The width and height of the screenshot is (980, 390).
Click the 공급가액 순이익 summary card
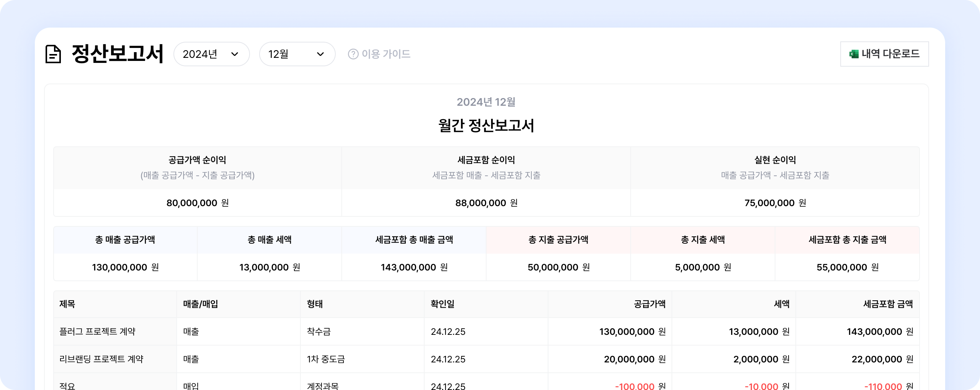(198, 181)
